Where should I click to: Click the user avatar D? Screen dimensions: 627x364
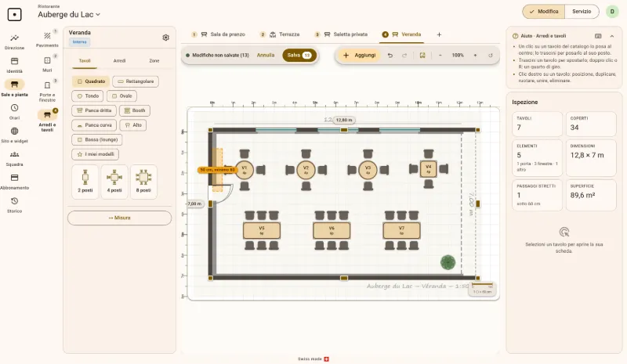click(612, 12)
